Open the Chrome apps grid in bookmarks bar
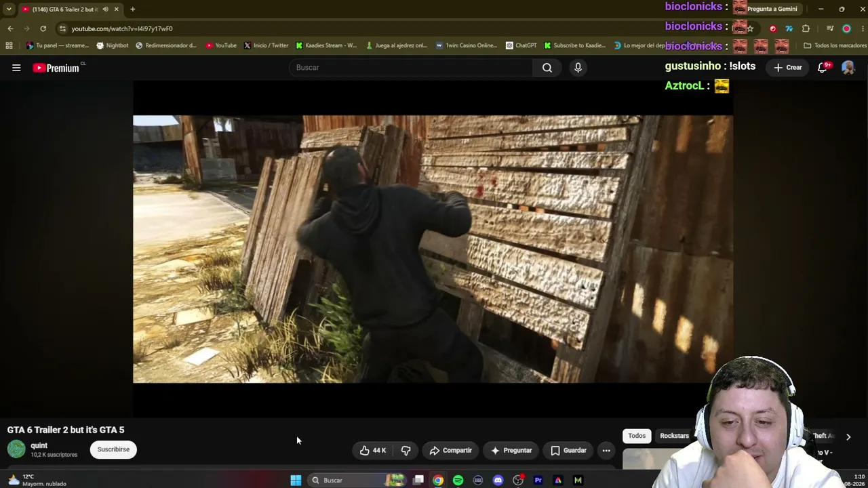Image resolution: width=868 pixels, height=488 pixels. pos(9,45)
